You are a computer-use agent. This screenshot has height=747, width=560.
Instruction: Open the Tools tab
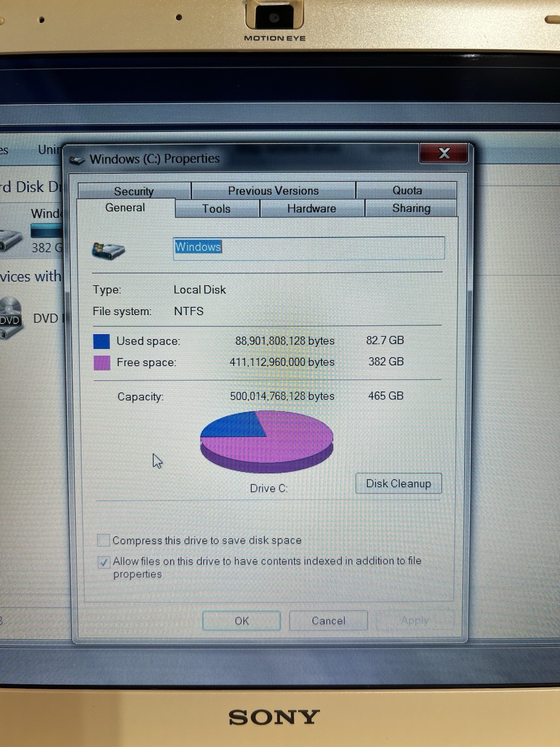pyautogui.click(x=217, y=209)
